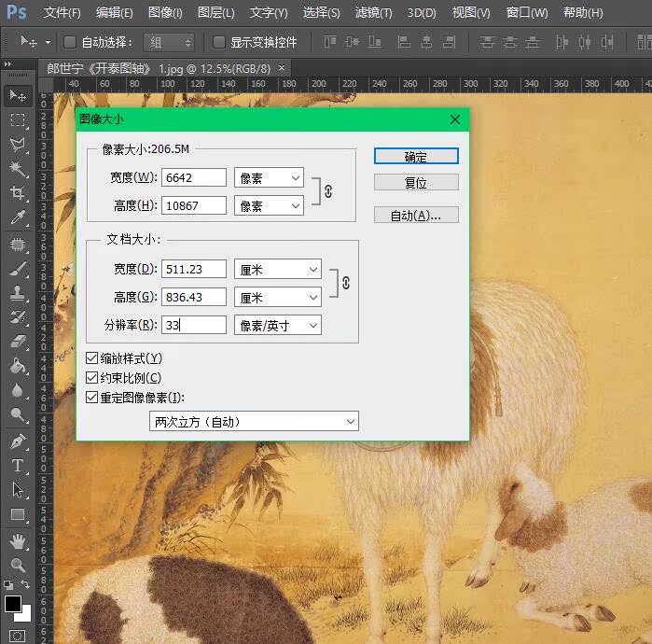
Task: Select the Dodge tool
Action: (18, 414)
